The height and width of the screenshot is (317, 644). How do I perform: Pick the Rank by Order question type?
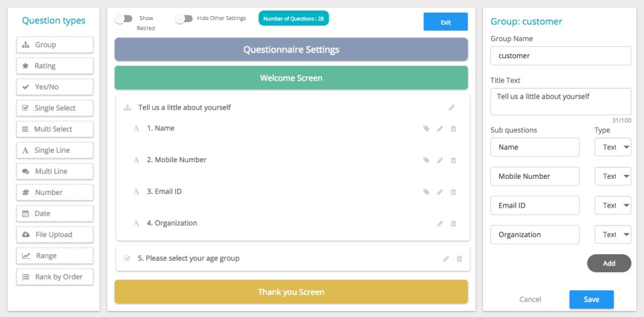pos(55,277)
